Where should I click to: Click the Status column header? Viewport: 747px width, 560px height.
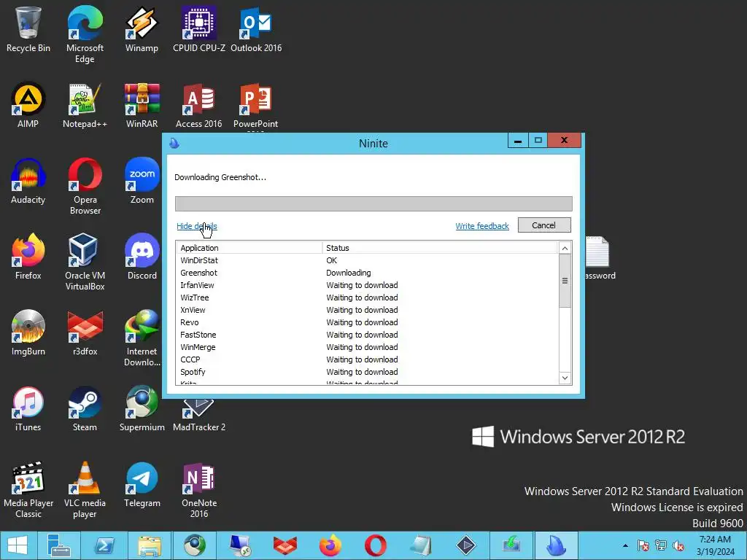[x=439, y=248]
